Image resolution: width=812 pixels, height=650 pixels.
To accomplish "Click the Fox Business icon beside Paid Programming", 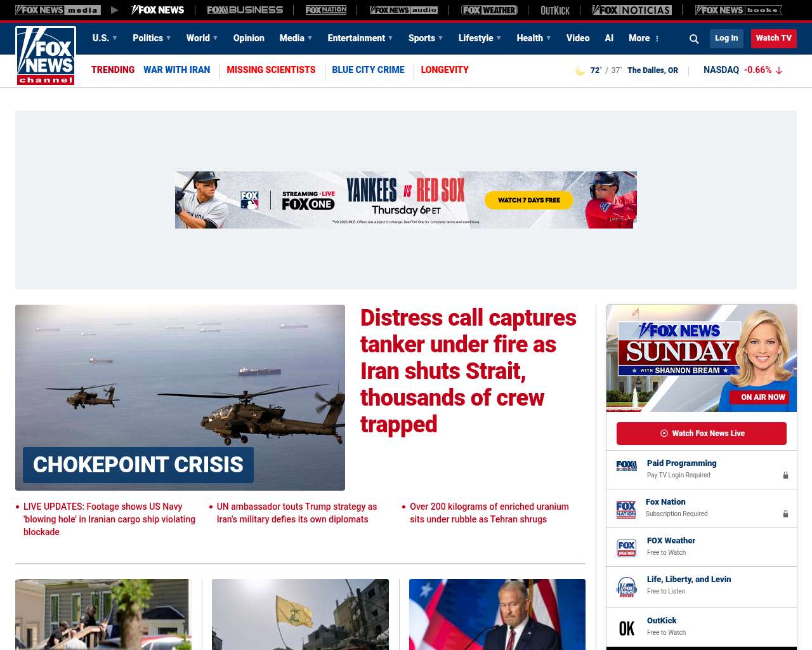I will tap(627, 466).
